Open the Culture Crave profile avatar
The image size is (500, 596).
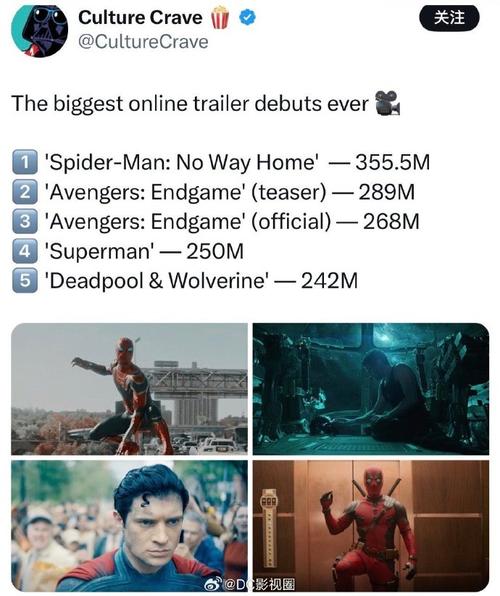tap(39, 30)
